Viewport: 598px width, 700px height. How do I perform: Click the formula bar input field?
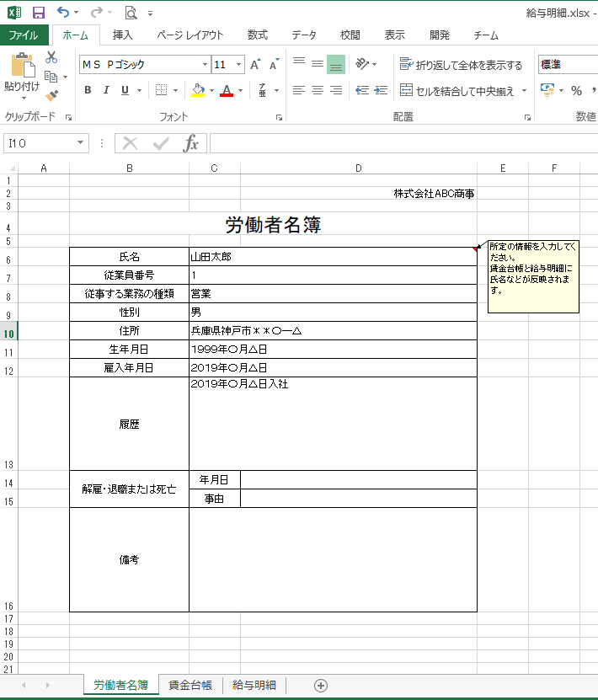[403, 143]
